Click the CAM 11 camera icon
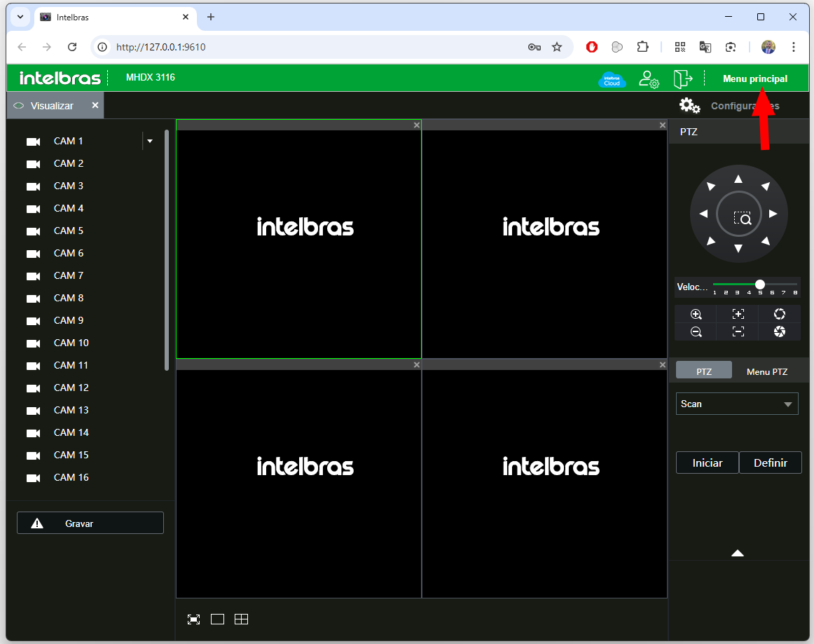Screen dimensions: 814x644 33,366
